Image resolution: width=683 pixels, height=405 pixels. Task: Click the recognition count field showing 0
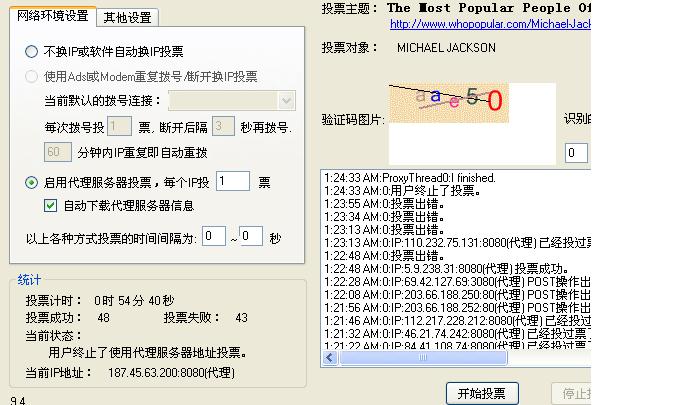(x=576, y=153)
